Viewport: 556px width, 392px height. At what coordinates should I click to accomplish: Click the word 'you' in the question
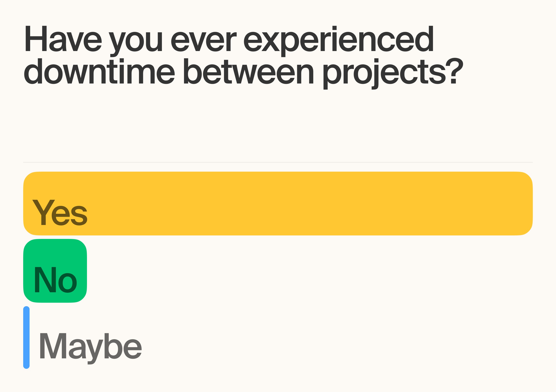pos(135,45)
